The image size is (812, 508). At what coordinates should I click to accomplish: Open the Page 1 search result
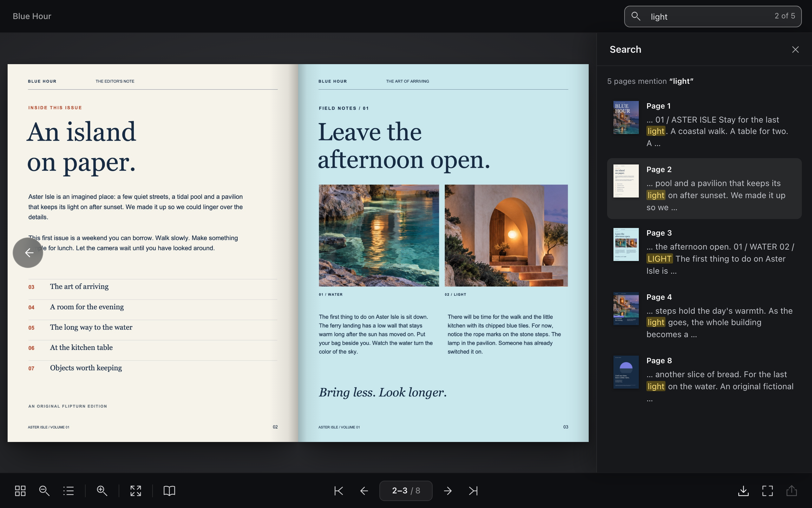[x=704, y=124]
